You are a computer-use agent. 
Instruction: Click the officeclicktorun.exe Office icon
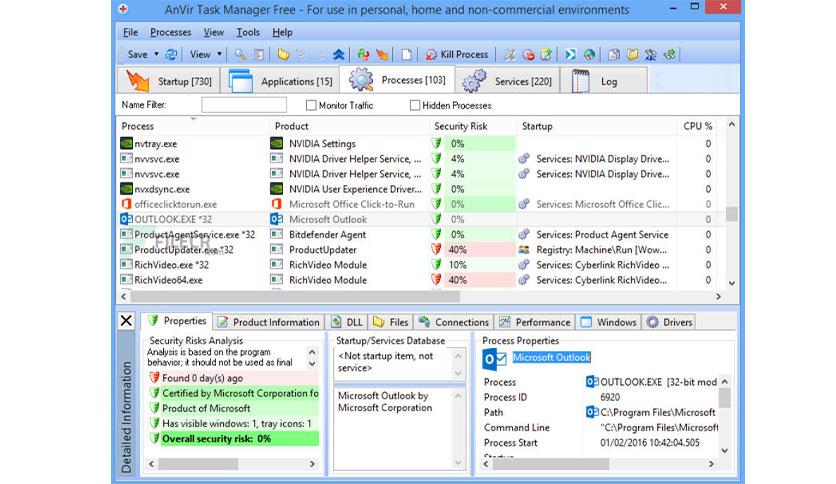point(126,204)
